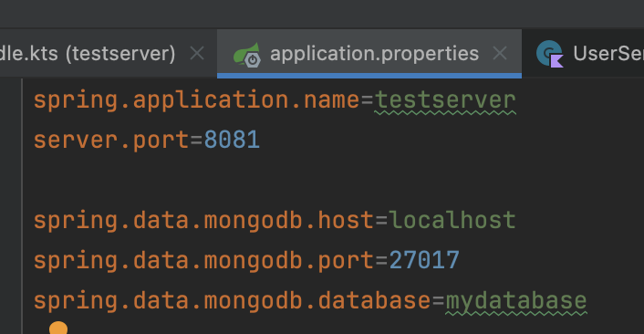The width and height of the screenshot is (644, 334).
Task: Click the port value 8081
Action: coord(232,140)
